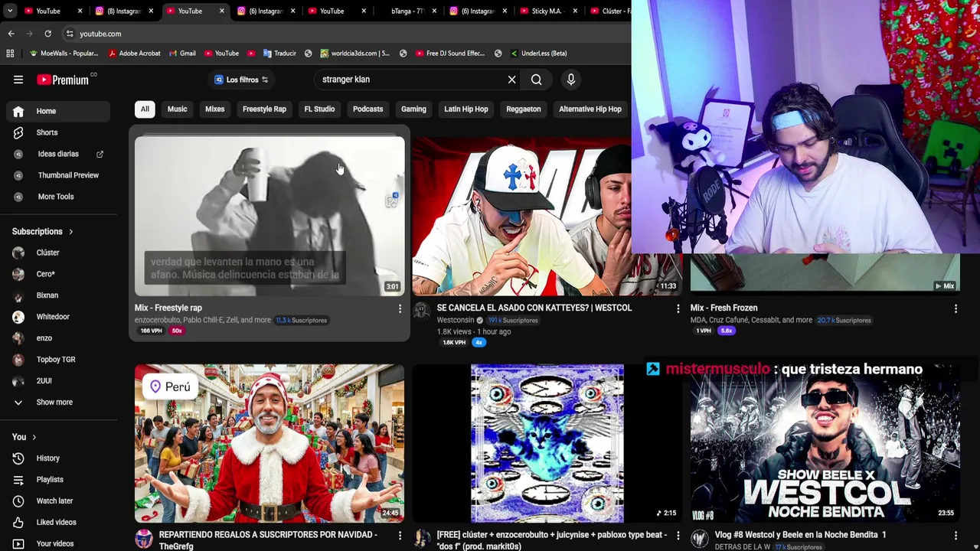Open options menu for REPARTIENDO REGALOS video

(x=400, y=536)
